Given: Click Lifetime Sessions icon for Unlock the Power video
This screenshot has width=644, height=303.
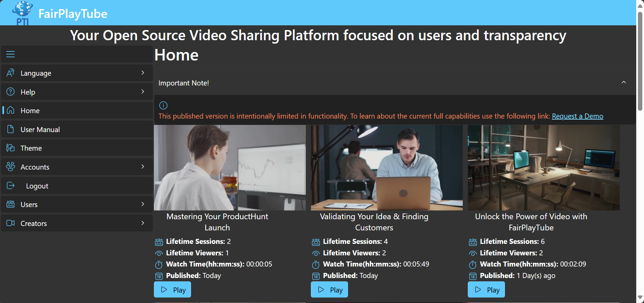Looking at the screenshot, I should click(473, 242).
